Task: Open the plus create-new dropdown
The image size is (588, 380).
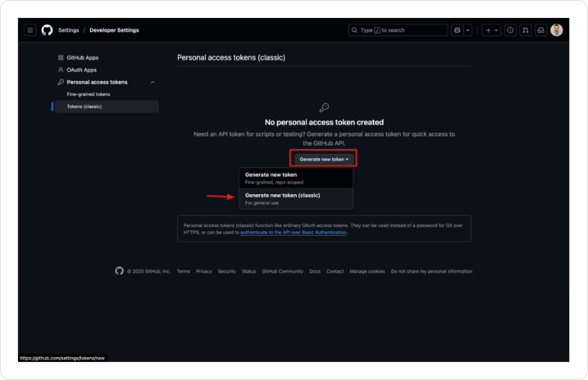Action: 491,30
